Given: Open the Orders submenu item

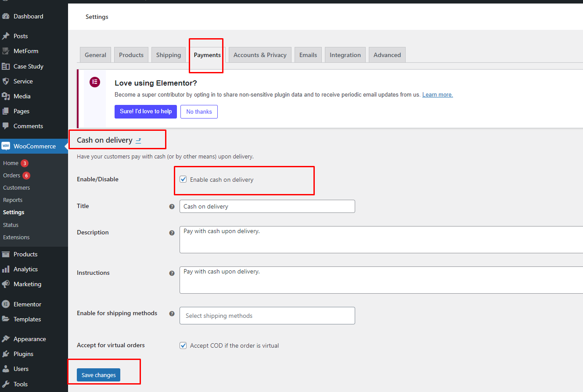Looking at the screenshot, I should (12, 175).
